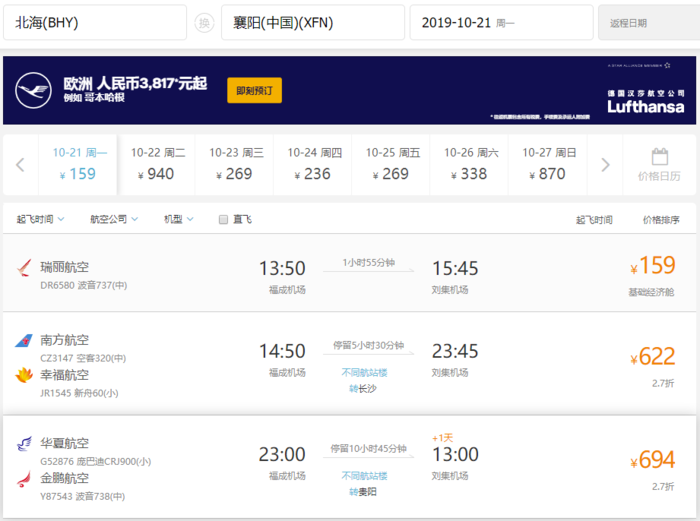
Task: Click the China Southern Airlines logo
Action: coord(24,342)
